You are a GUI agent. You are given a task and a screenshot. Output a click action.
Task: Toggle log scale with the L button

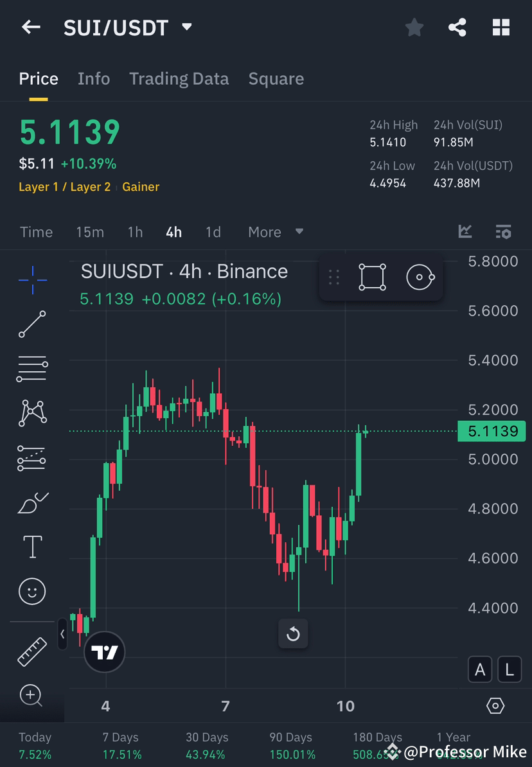pyautogui.click(x=510, y=669)
